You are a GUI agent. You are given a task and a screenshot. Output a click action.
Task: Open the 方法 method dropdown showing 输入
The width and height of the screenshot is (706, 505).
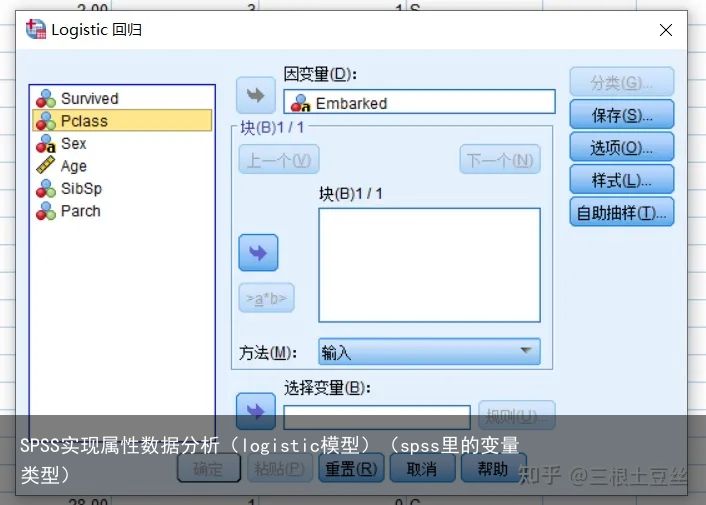[430, 352]
